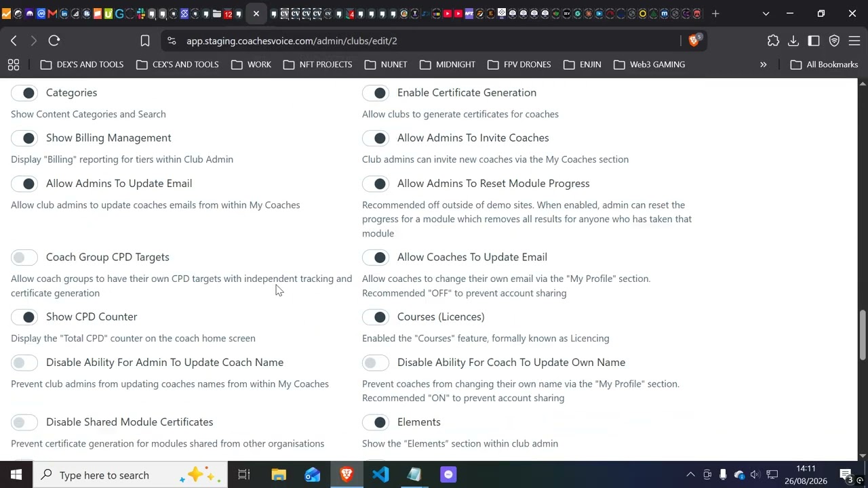The height and width of the screenshot is (488, 868).
Task: Open DEX'S AND TOOLS bookmark folder
Action: pyautogui.click(x=82, y=64)
